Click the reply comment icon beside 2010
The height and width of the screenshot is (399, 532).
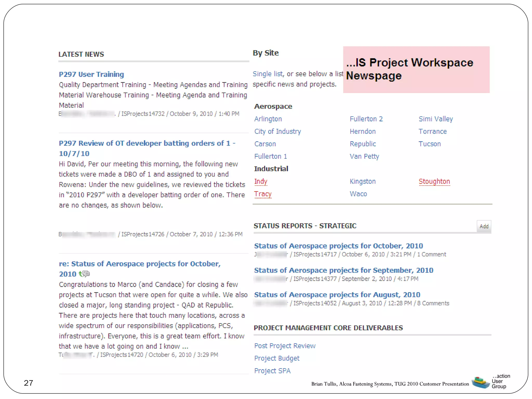pos(85,274)
